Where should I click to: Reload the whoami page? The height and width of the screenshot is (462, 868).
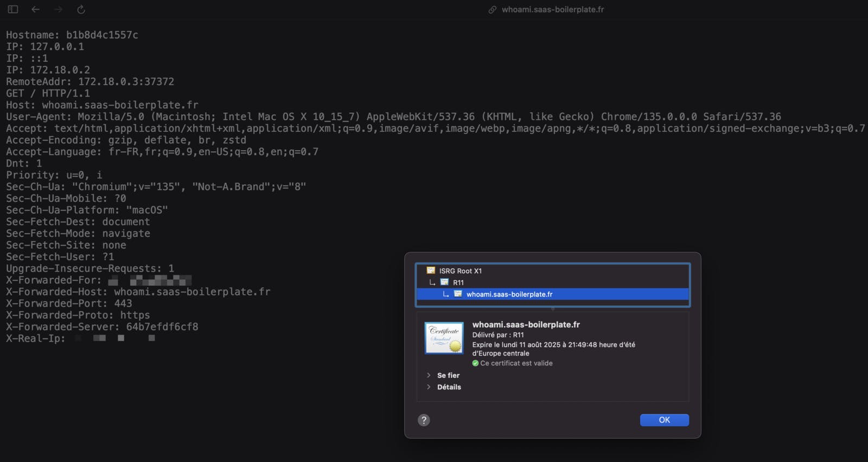pos(81,9)
